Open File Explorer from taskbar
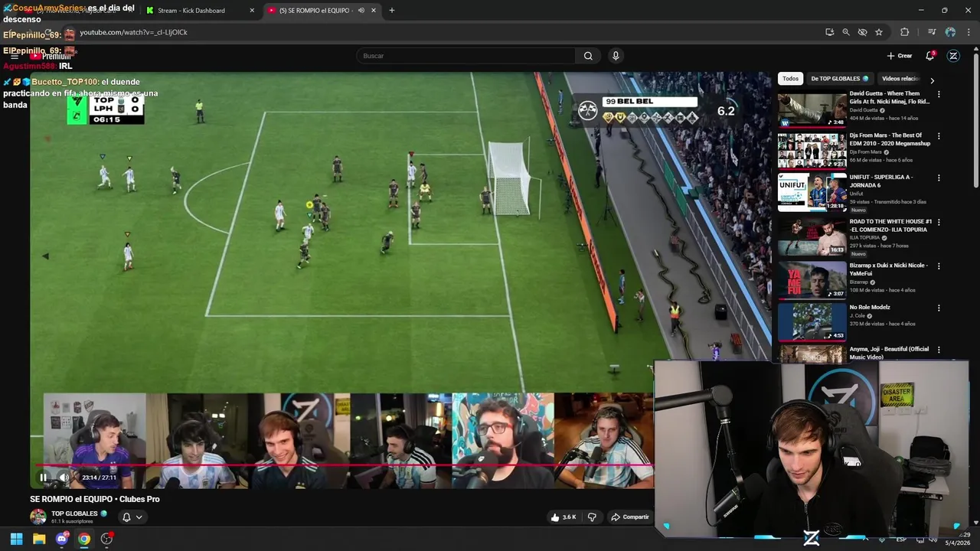The width and height of the screenshot is (980, 551). pos(39,539)
